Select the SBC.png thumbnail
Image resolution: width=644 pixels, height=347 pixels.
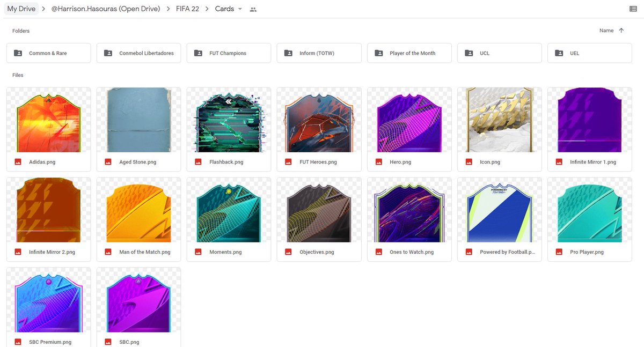point(139,300)
